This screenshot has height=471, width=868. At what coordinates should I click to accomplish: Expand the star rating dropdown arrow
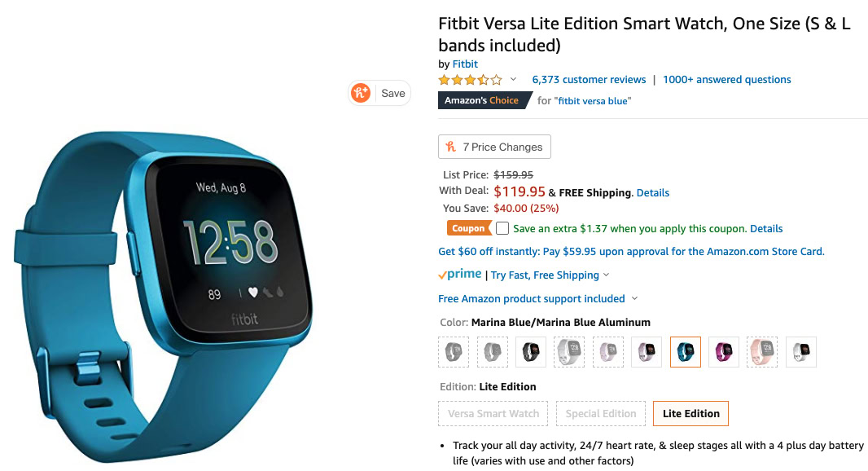pyautogui.click(x=513, y=79)
